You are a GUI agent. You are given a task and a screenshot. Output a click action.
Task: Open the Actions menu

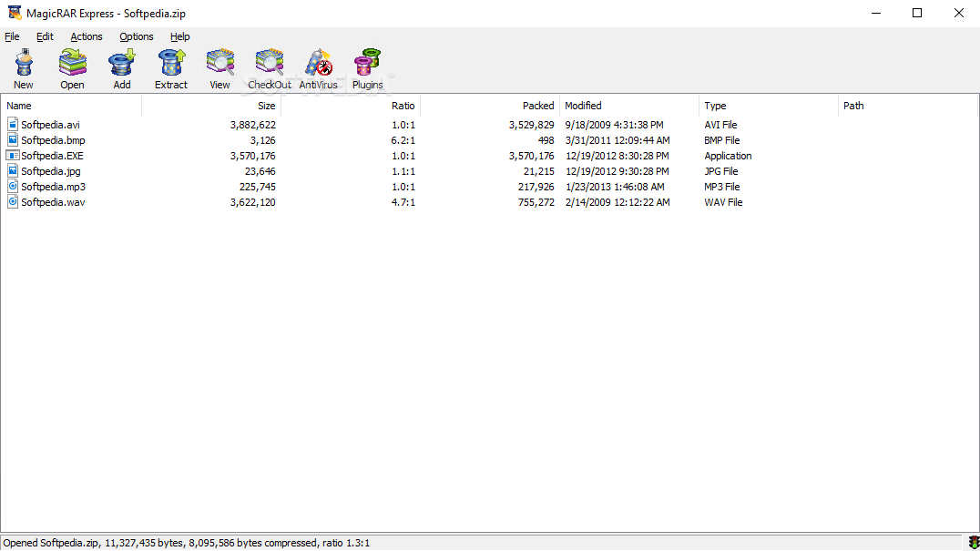[87, 36]
